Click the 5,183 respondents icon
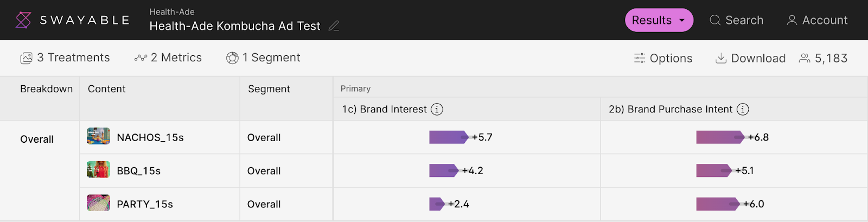This screenshot has height=222, width=868. pos(805,58)
